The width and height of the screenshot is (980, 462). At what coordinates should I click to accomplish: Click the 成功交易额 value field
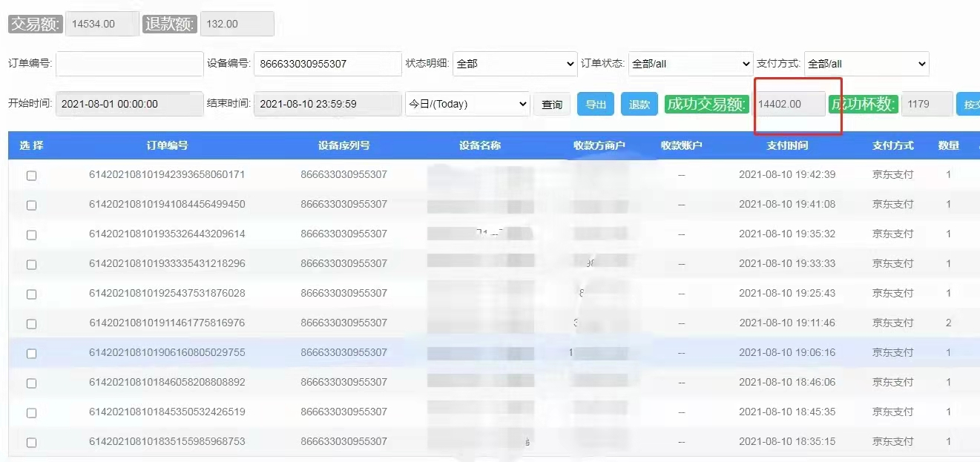(x=789, y=104)
